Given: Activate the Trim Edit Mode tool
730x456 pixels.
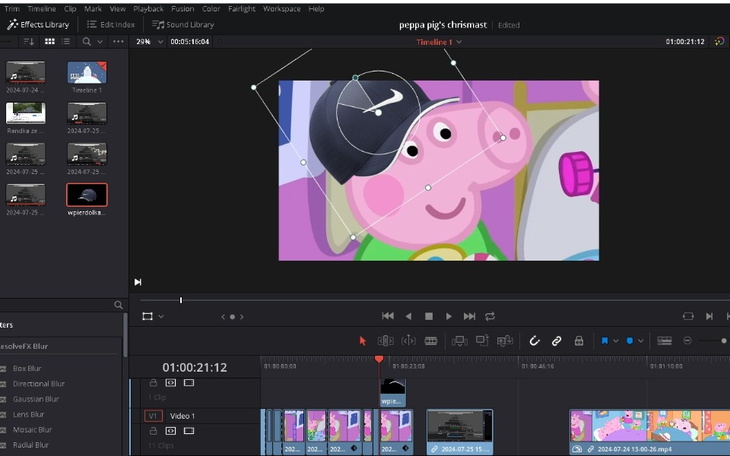Looking at the screenshot, I should [x=385, y=341].
